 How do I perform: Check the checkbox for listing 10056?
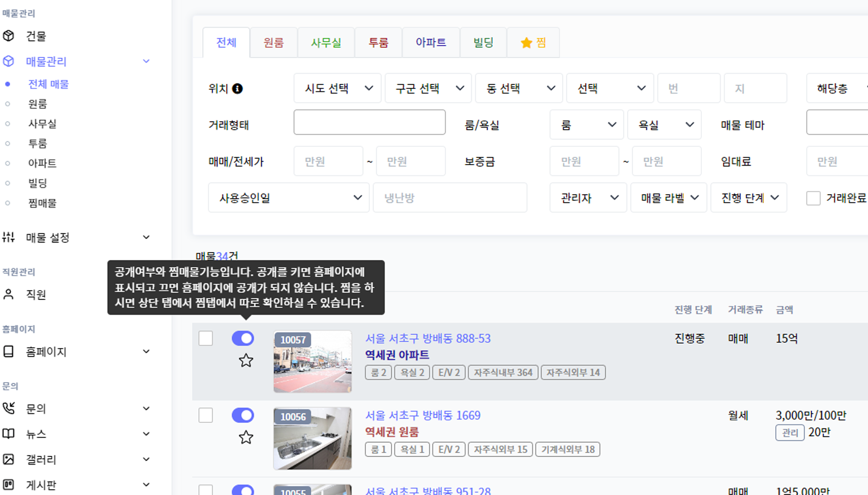[x=206, y=415]
